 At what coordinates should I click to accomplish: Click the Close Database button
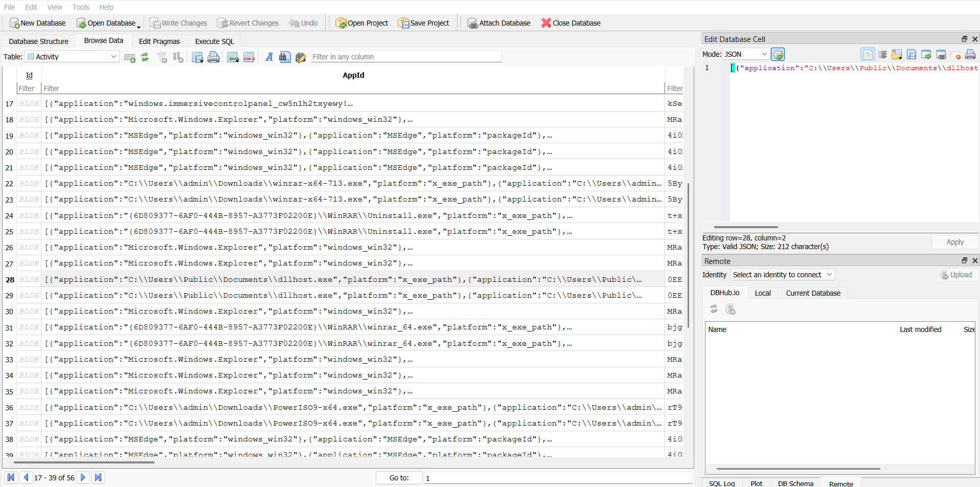571,23
